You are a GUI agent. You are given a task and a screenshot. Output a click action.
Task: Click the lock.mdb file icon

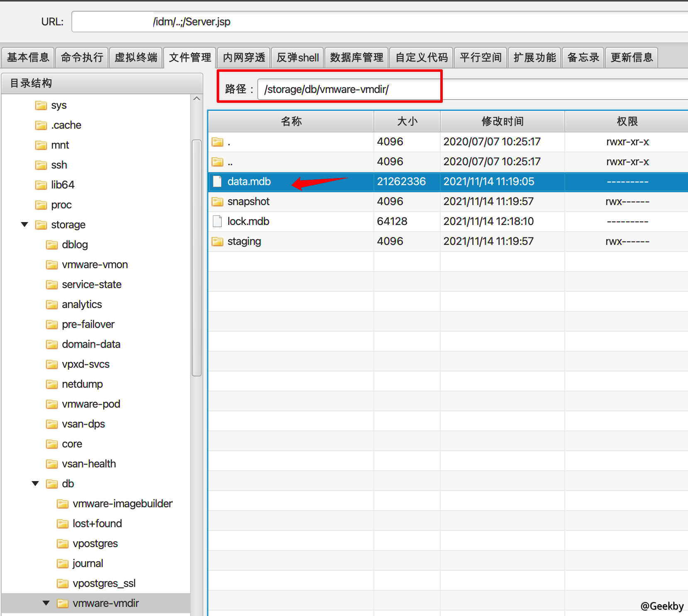(217, 221)
